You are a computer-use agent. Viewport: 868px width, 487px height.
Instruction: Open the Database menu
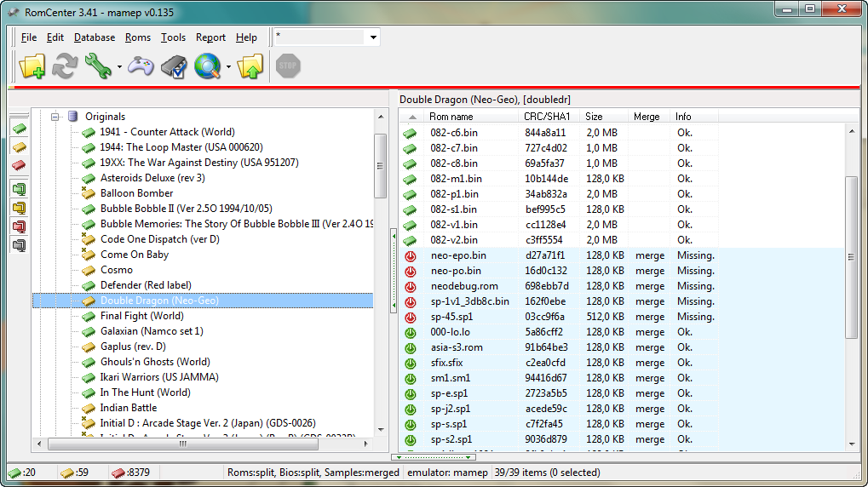pyautogui.click(x=94, y=37)
